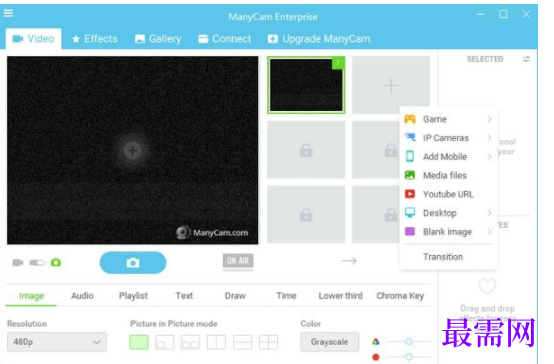The image size is (554, 364).
Task: Select horizontal split-screen layout
Action: tap(242, 342)
